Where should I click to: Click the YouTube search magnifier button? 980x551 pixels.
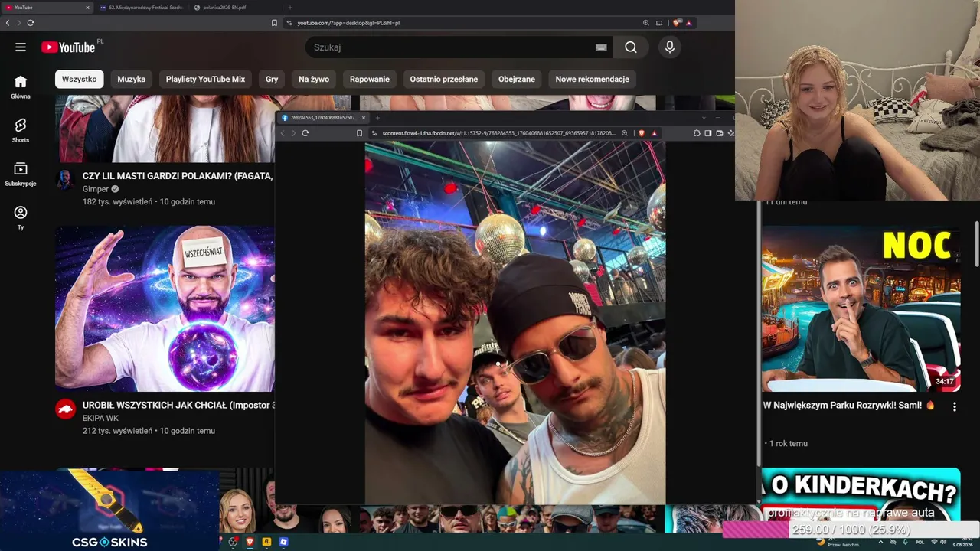pos(630,47)
